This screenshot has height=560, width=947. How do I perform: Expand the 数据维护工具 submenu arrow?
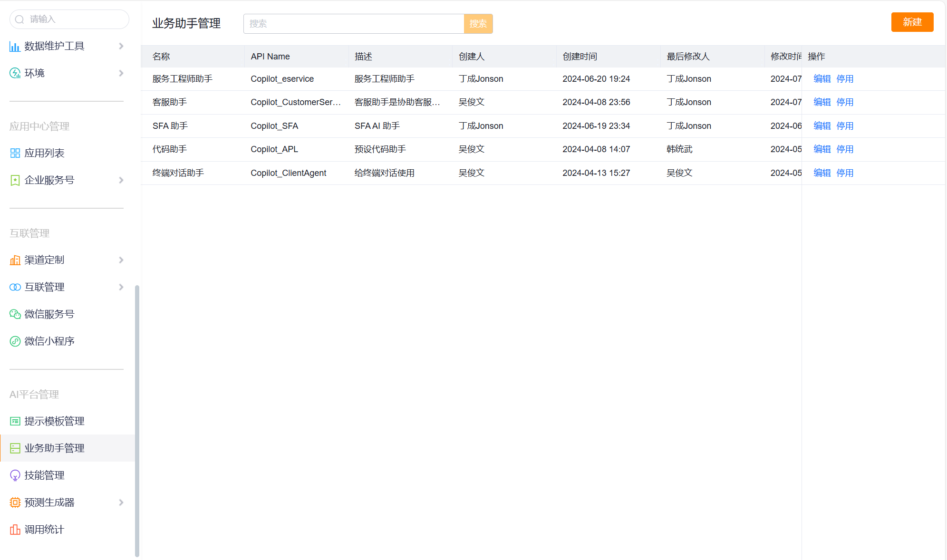tap(121, 46)
